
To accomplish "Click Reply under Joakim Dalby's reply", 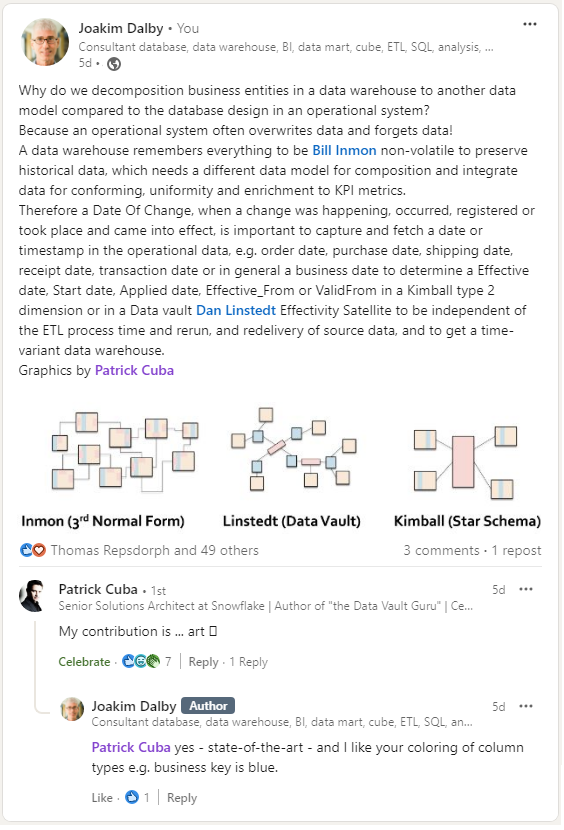I will (x=182, y=798).
